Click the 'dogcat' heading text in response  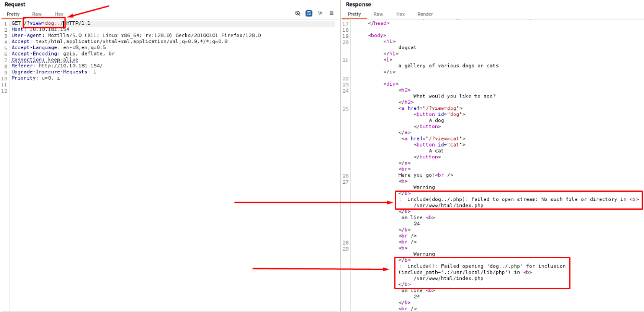tap(407, 48)
